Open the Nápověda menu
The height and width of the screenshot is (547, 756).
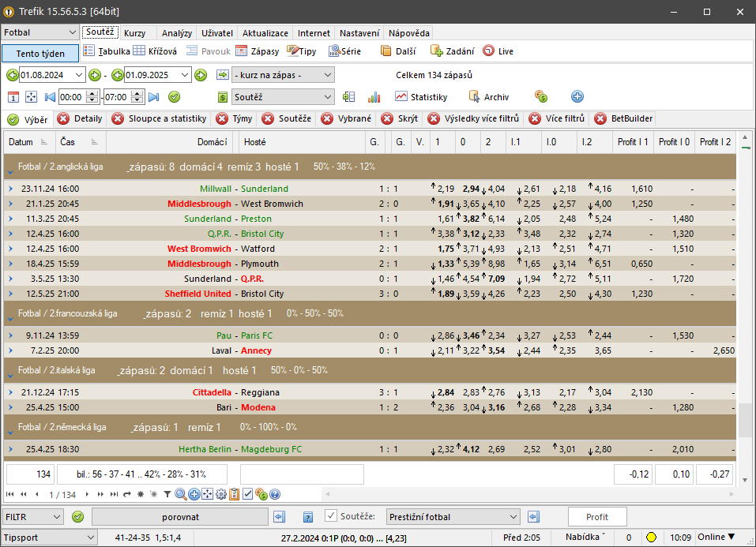pos(409,33)
